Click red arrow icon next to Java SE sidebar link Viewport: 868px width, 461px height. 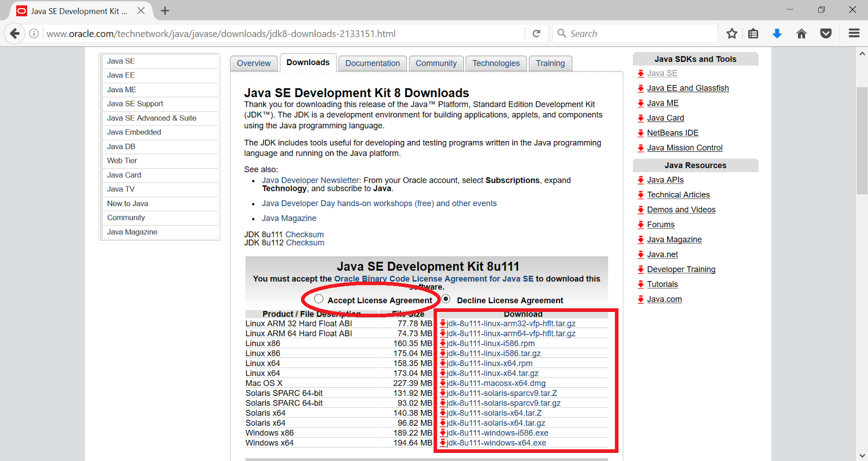click(641, 73)
